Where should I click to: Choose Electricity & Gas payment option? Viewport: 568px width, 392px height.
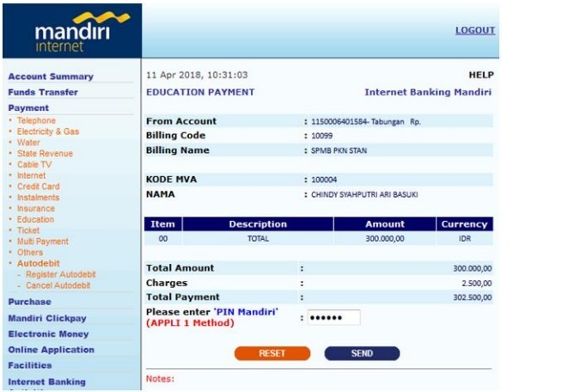[x=48, y=132]
